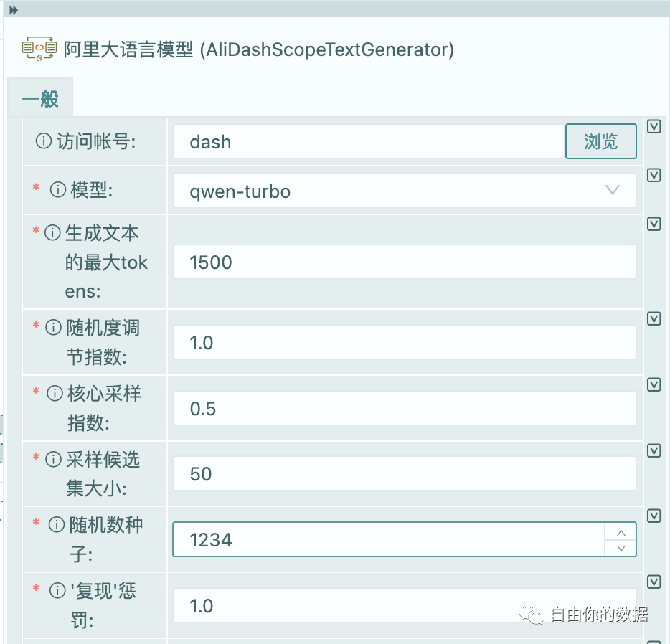670x644 pixels.
Task: Click info icon beside 随机数种子
Action: click(x=57, y=525)
